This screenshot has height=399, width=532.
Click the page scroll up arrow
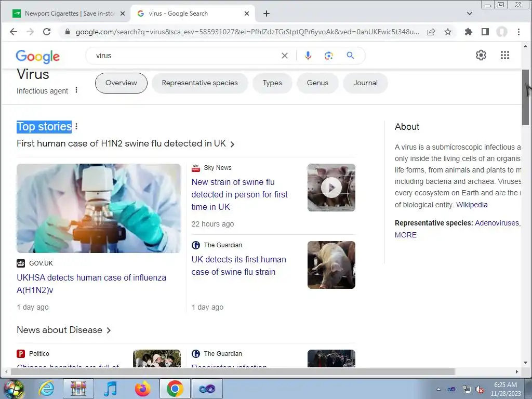[525, 46]
